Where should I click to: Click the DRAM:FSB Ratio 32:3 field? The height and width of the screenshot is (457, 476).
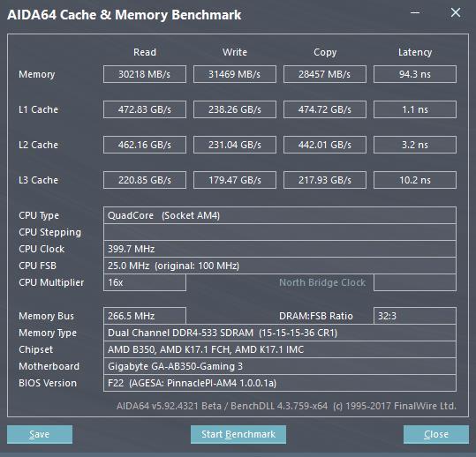[x=415, y=316]
